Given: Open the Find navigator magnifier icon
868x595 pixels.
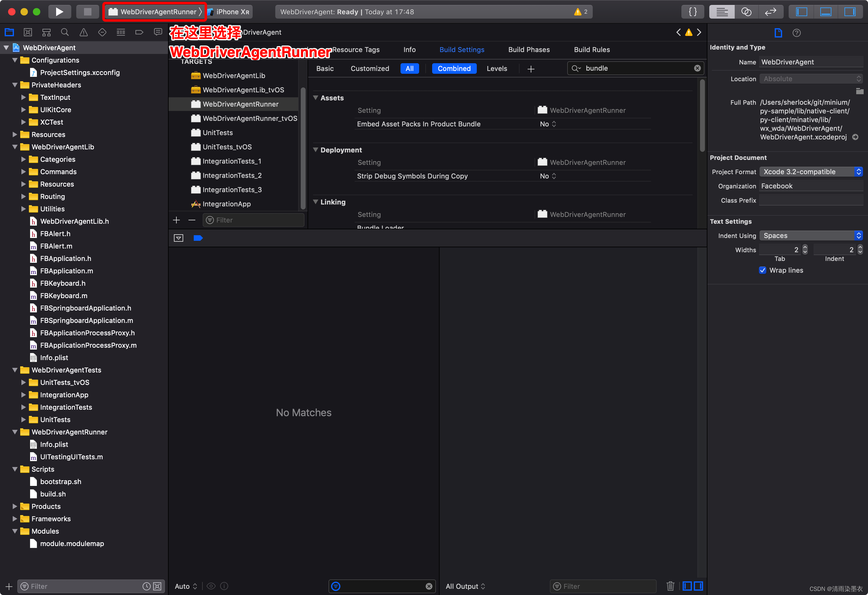Looking at the screenshot, I should [64, 33].
